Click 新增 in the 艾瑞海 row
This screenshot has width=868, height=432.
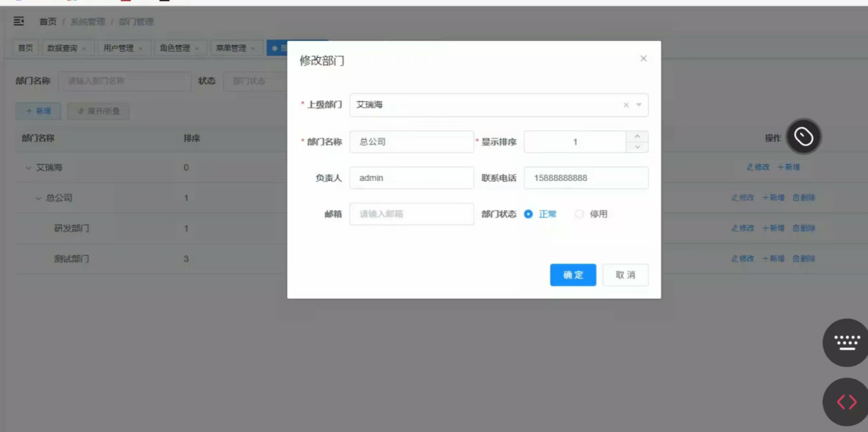pos(788,167)
